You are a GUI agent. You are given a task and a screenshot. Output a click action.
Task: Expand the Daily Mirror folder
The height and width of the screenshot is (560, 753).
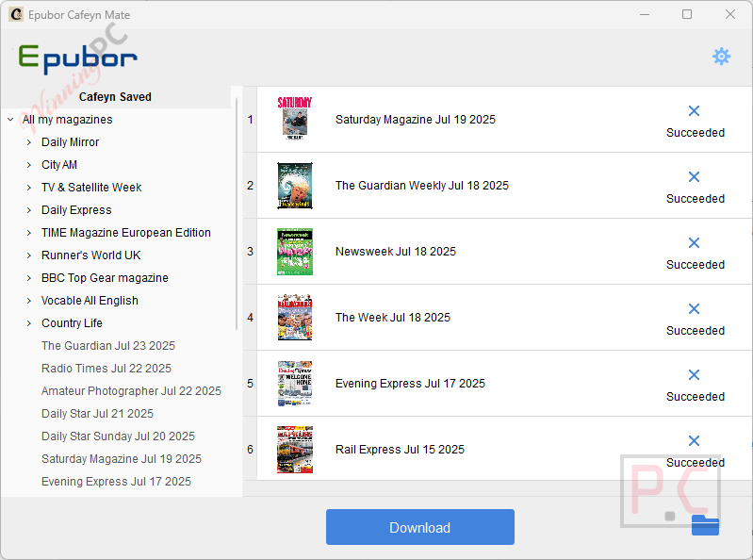tap(29, 142)
